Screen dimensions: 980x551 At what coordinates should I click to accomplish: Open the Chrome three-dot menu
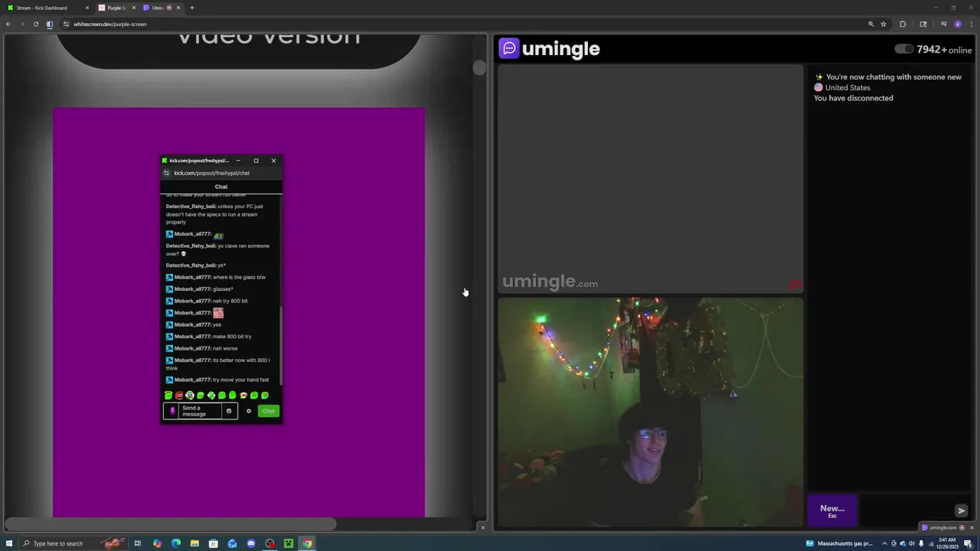[x=971, y=24]
